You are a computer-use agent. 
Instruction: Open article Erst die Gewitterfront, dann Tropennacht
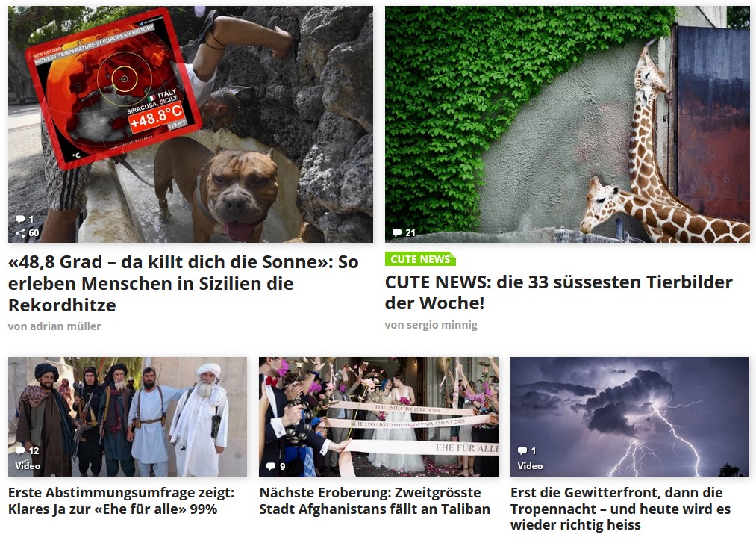pos(620,509)
